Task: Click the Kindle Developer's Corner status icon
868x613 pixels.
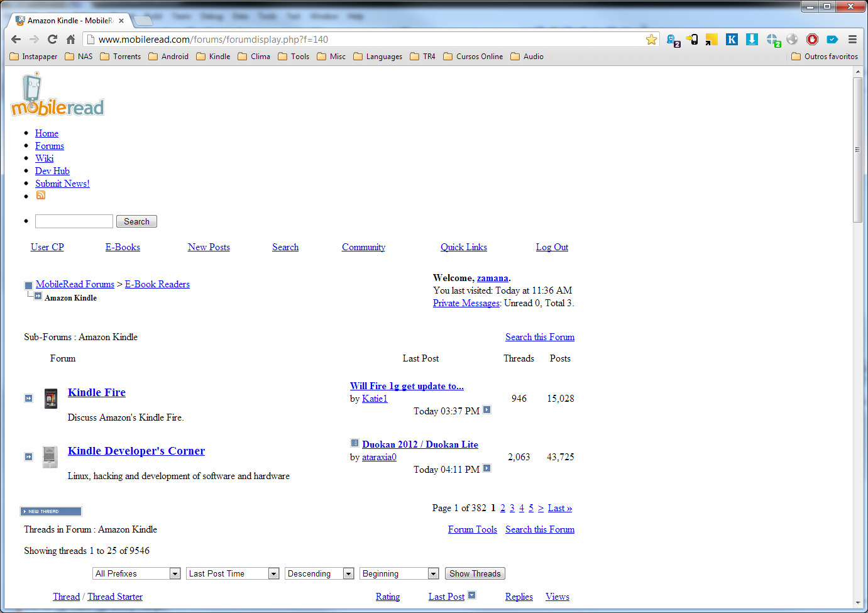Action: pos(28,456)
